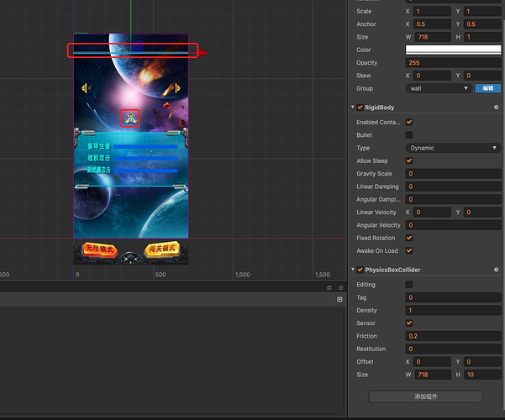Click the Friction field showing 0.2
Image resolution: width=505 pixels, height=420 pixels.
pos(453,336)
